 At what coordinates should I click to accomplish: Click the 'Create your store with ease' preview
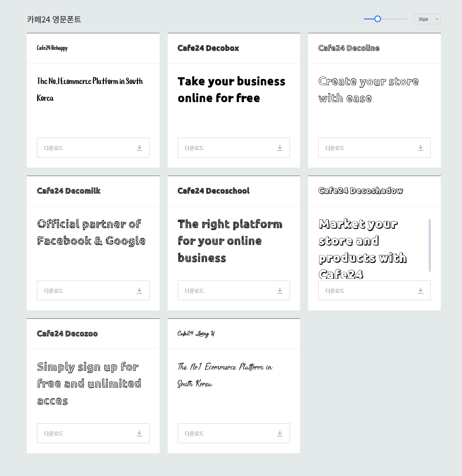(x=369, y=90)
